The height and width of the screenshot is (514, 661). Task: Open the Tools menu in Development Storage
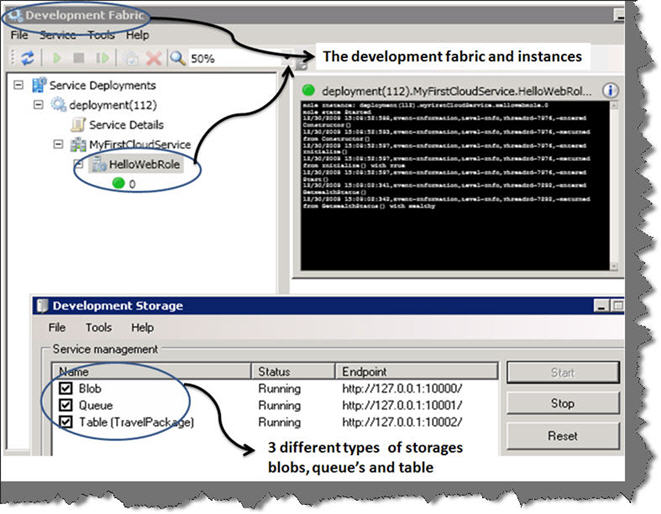coord(99,328)
